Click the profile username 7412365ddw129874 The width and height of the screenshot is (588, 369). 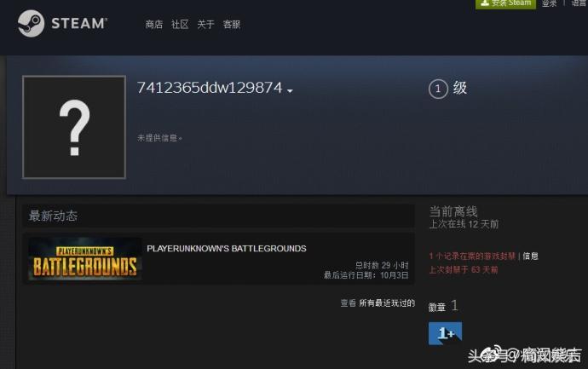click(209, 88)
